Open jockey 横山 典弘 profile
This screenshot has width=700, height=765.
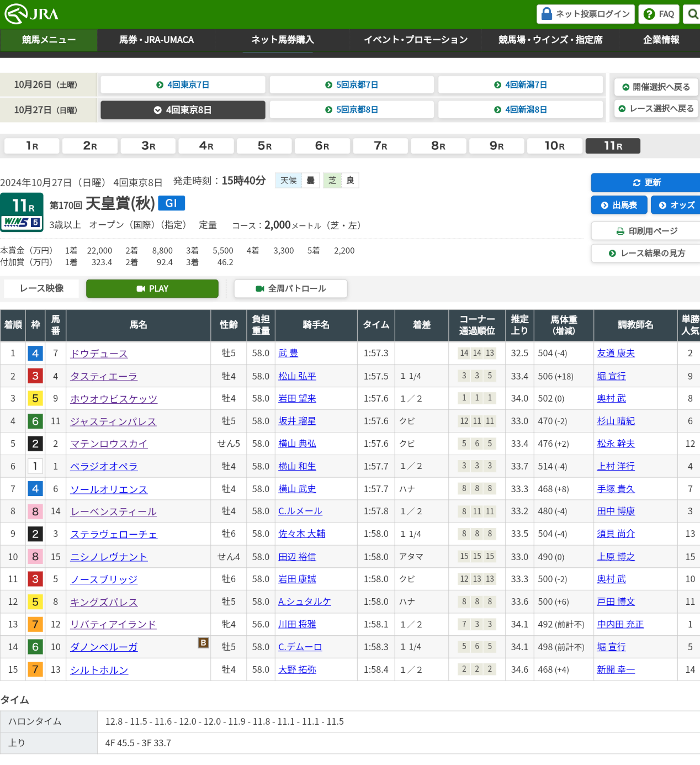[297, 444]
